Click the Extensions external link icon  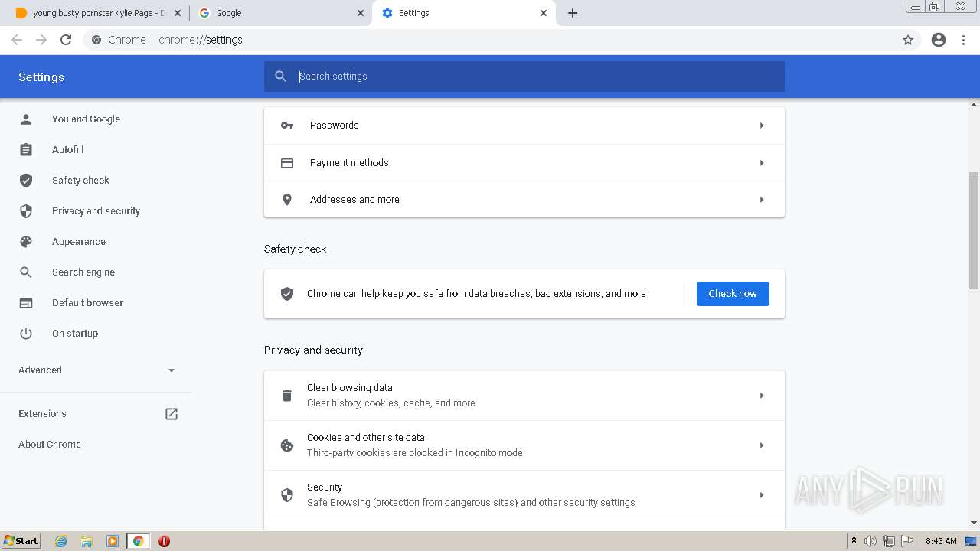[171, 414]
